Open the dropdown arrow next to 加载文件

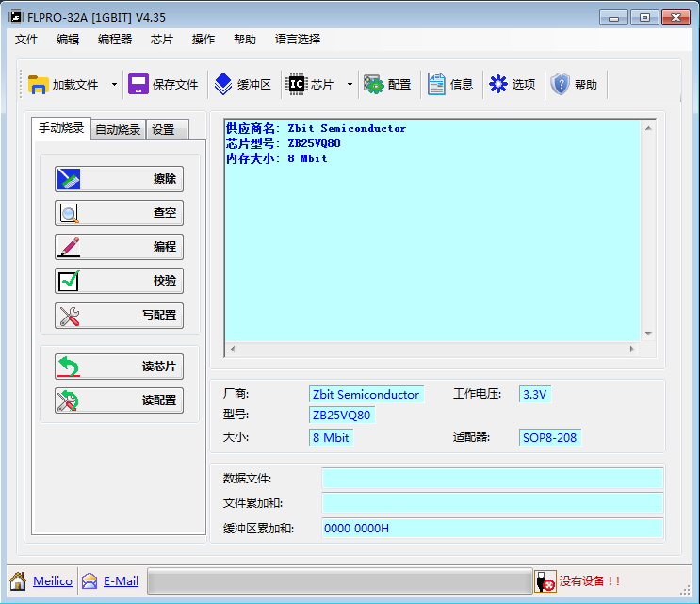click(x=114, y=84)
